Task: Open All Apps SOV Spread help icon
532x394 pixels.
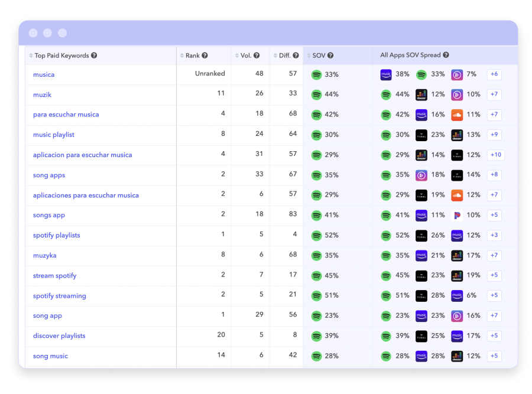Action: point(446,55)
